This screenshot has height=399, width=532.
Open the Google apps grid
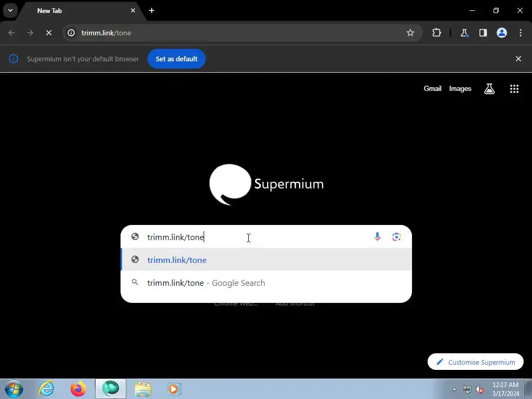click(x=514, y=88)
